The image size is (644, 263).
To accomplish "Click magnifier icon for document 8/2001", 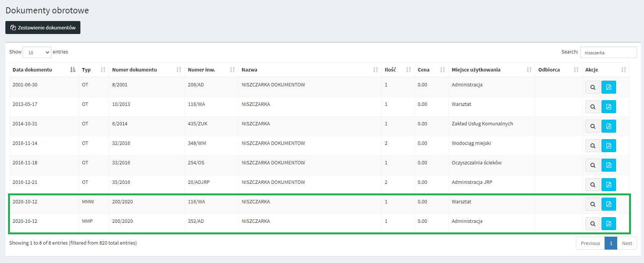I will (x=593, y=88).
